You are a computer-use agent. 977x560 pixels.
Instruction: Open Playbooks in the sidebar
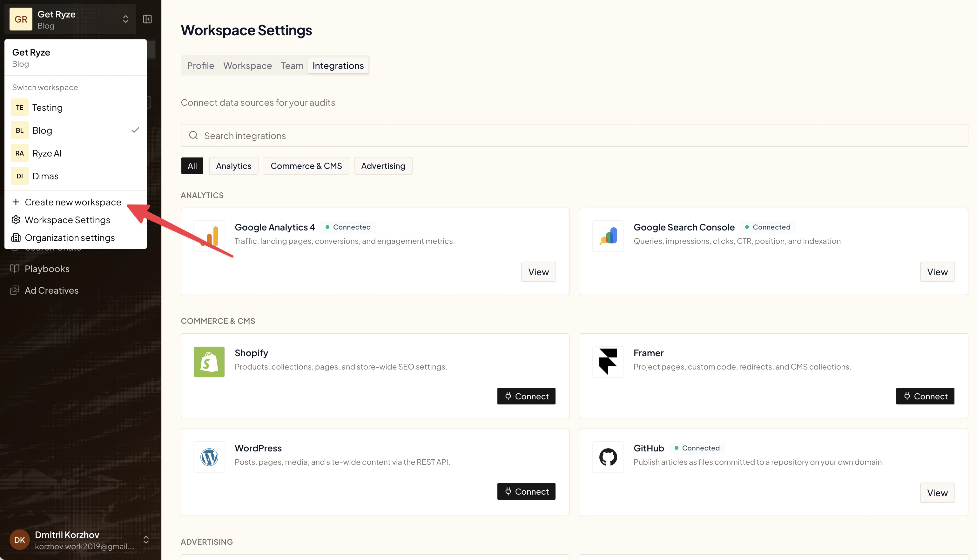point(47,269)
